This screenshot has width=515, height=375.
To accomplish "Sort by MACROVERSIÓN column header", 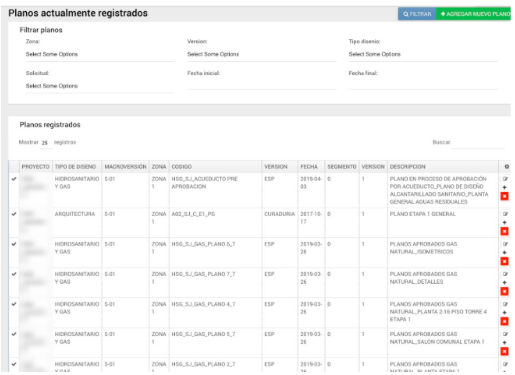I will [125, 167].
